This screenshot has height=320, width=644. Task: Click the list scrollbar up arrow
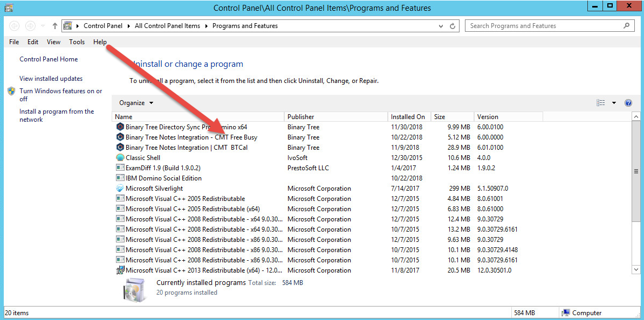click(x=636, y=116)
